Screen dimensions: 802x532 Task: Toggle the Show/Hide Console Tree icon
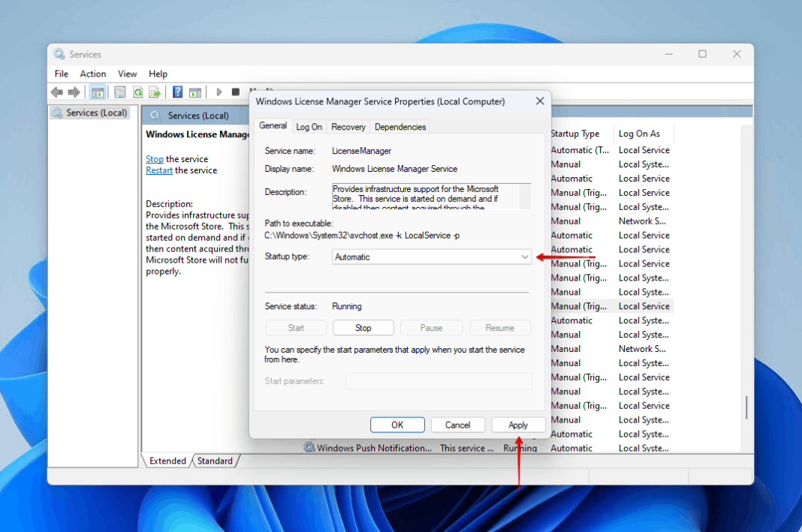click(98, 92)
